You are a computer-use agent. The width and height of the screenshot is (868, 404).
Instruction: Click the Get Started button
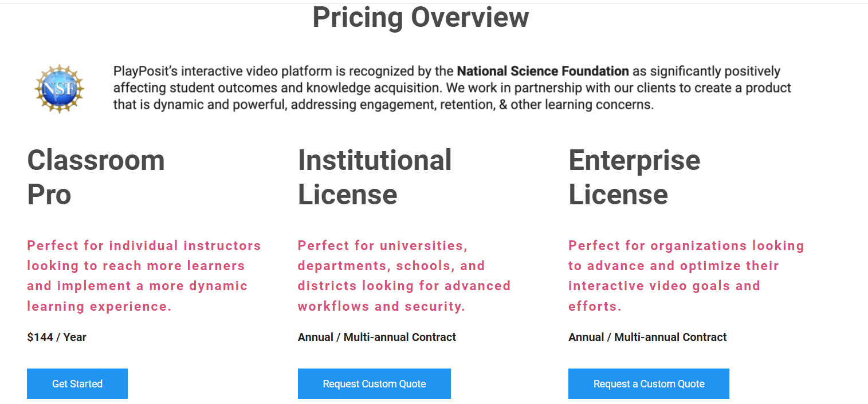(77, 383)
